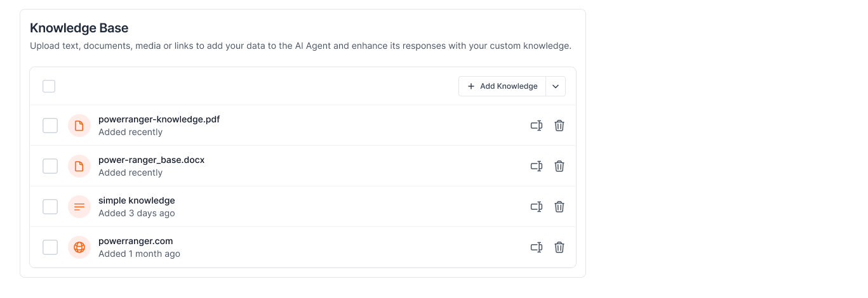The width and height of the screenshot is (868, 298).
Task: Delete the simple knowledge entry
Action: [x=559, y=207]
